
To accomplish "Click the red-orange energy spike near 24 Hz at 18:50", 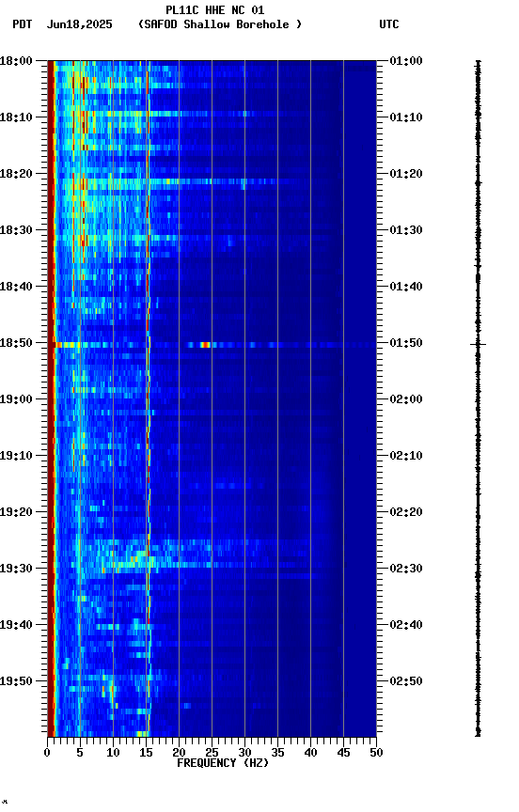I will [x=205, y=345].
